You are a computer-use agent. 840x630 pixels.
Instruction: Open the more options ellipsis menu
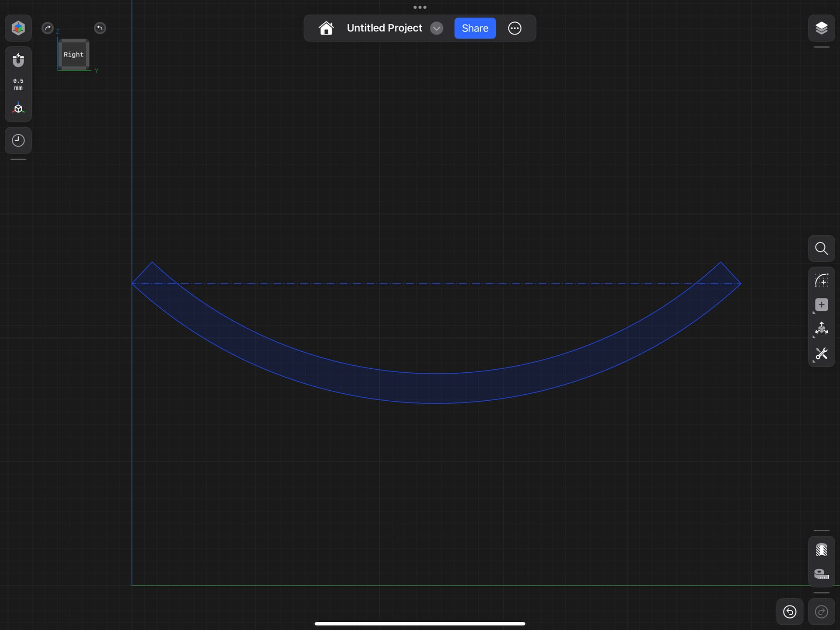tap(514, 28)
